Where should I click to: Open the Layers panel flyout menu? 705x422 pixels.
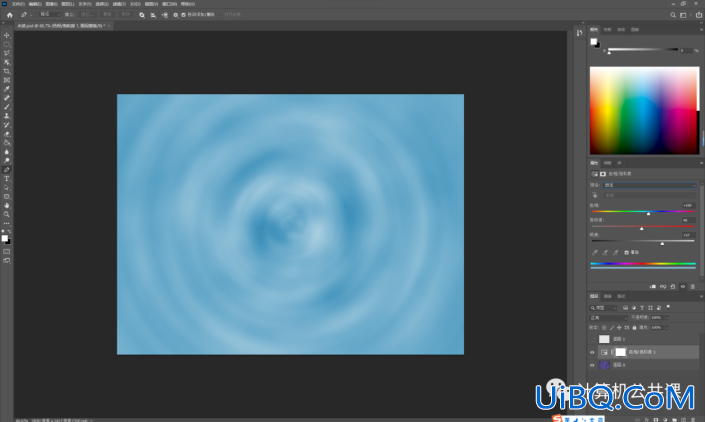point(701,297)
